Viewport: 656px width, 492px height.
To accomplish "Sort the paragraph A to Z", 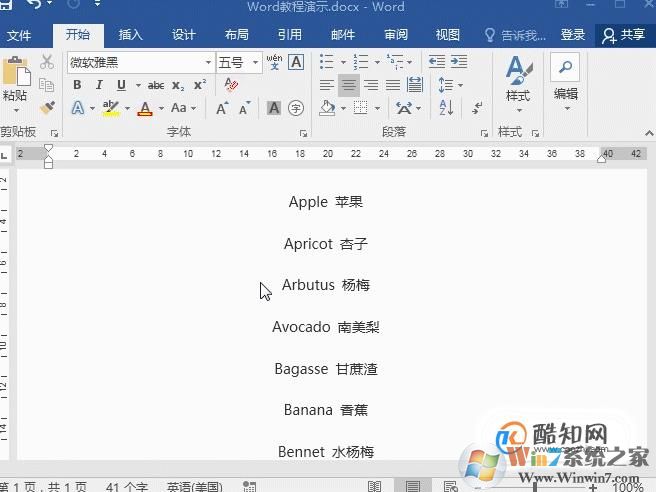I will (446, 108).
